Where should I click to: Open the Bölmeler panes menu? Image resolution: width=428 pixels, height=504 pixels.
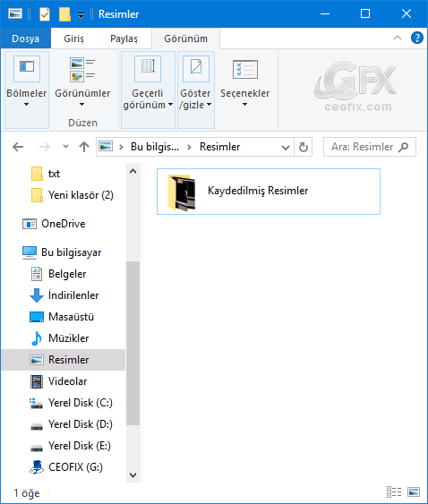coord(27,90)
